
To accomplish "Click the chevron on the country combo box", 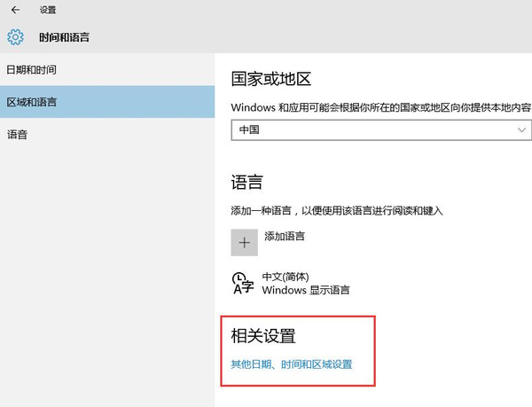I will coord(521,129).
